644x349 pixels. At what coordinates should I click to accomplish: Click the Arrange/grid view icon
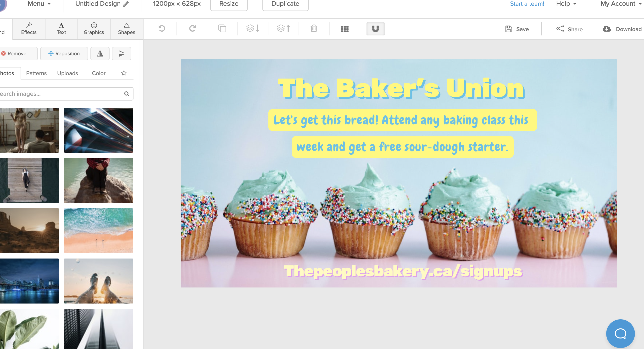(x=345, y=29)
